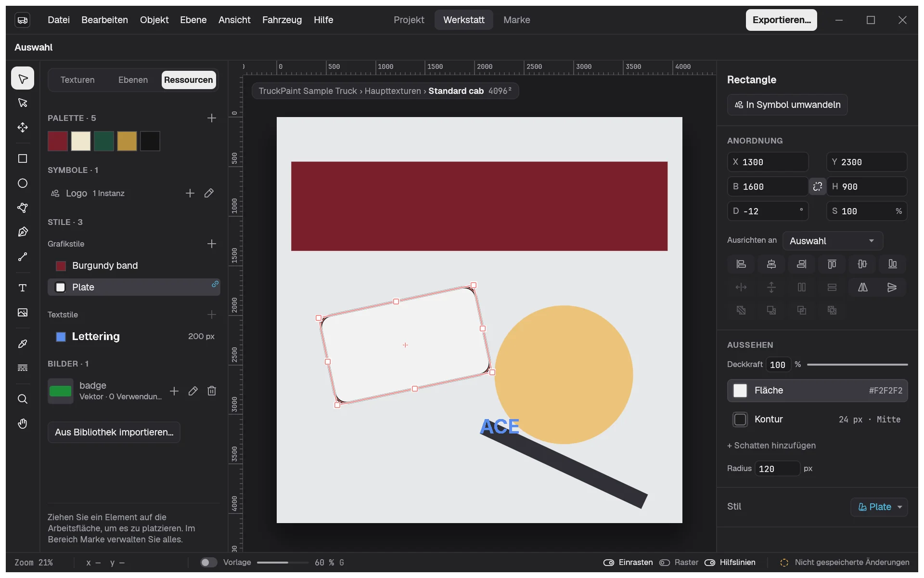924x578 pixels.
Task: Switch to the Texturen tab
Action: tap(77, 80)
